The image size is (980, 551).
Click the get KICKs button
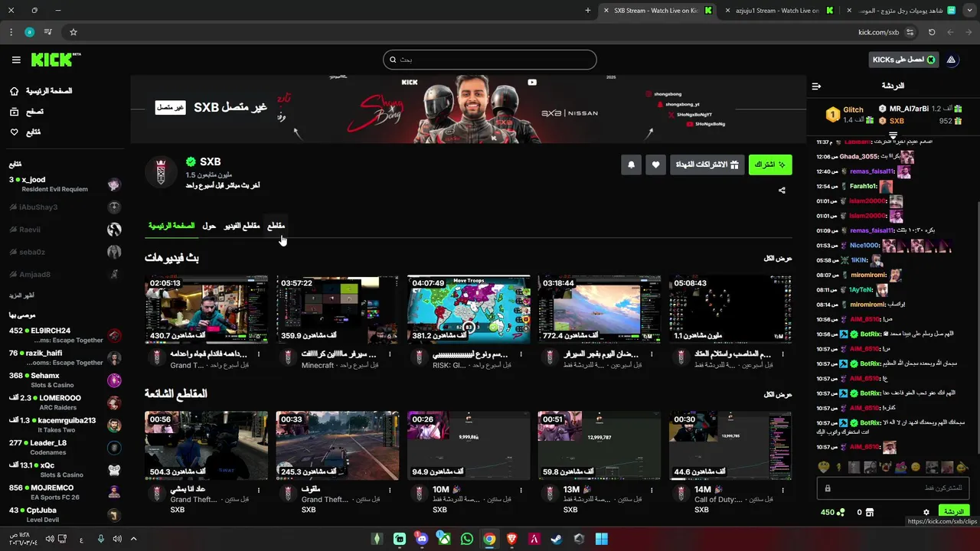[904, 60]
